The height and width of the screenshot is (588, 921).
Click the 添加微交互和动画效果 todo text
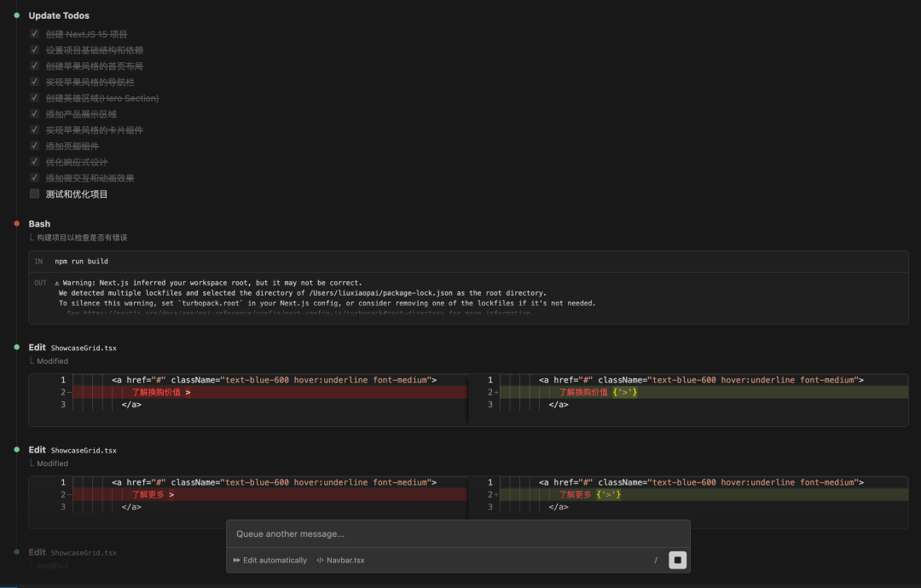(x=90, y=178)
